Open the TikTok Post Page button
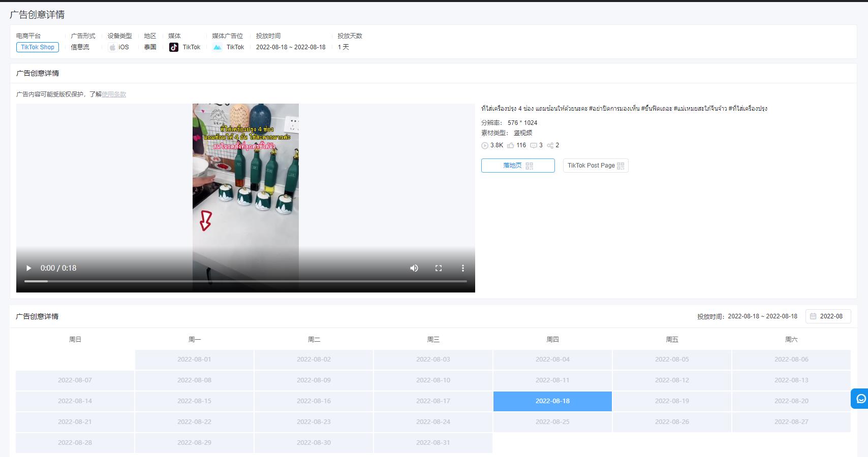The height and width of the screenshot is (457, 868). pos(596,166)
